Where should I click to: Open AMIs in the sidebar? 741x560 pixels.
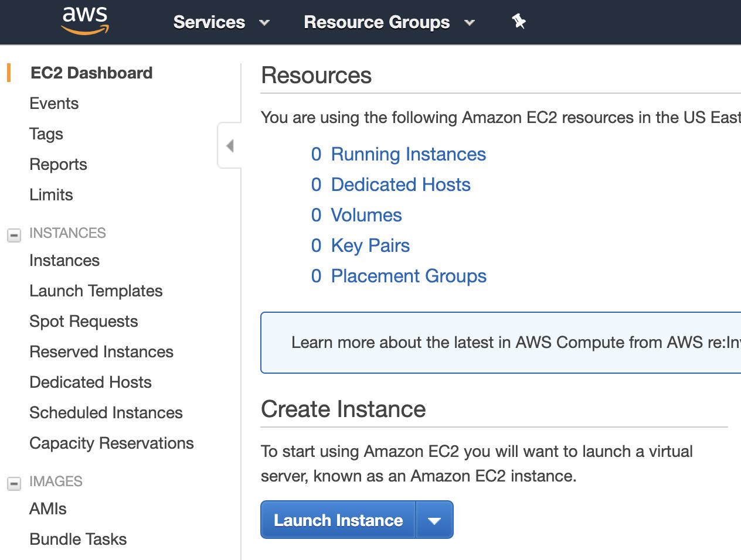(48, 508)
